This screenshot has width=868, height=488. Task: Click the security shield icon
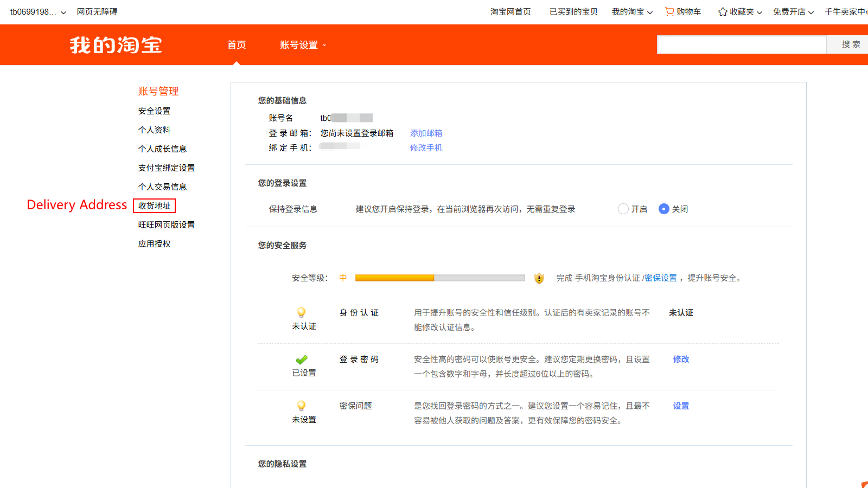[539, 278]
